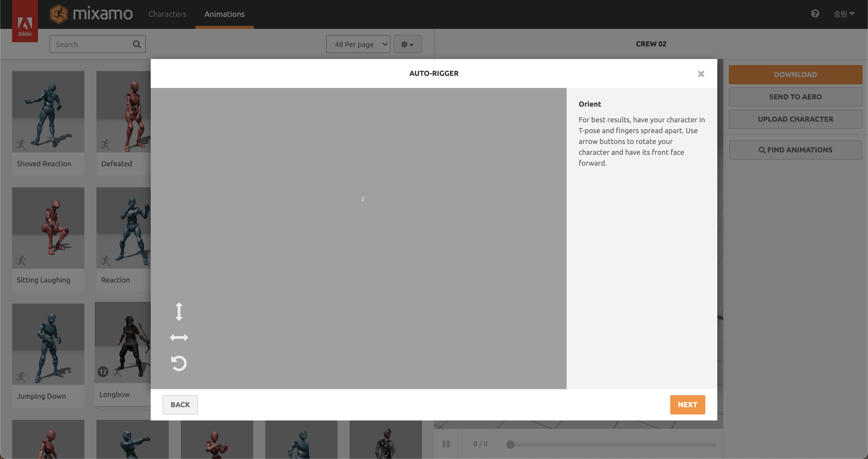Click running-man icon on Defeated card
Screen dimensions: 868x459
point(105,145)
